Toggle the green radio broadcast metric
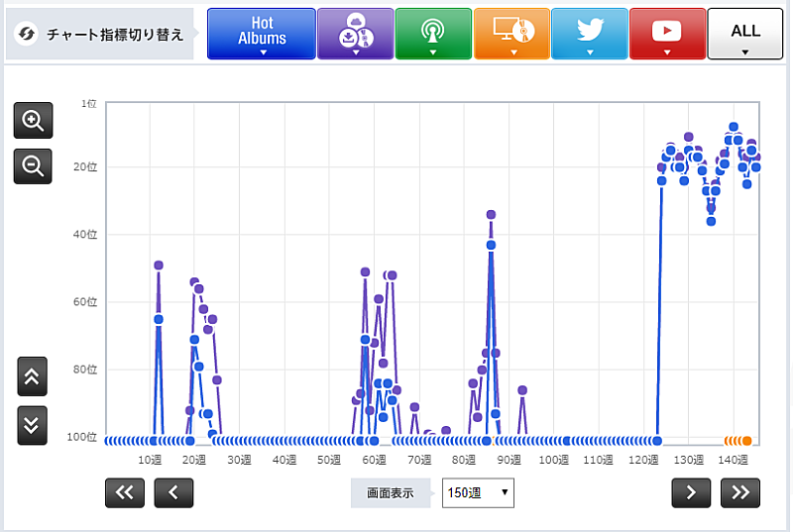This screenshot has width=793, height=532. (433, 34)
